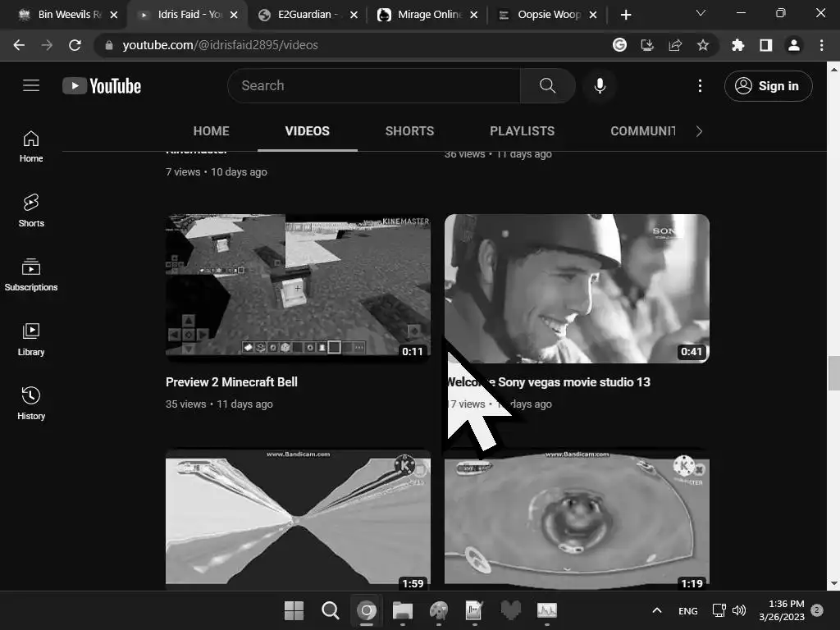
Task: Play the Sony Vegas 0:41 thumbnail
Action: [x=577, y=288]
